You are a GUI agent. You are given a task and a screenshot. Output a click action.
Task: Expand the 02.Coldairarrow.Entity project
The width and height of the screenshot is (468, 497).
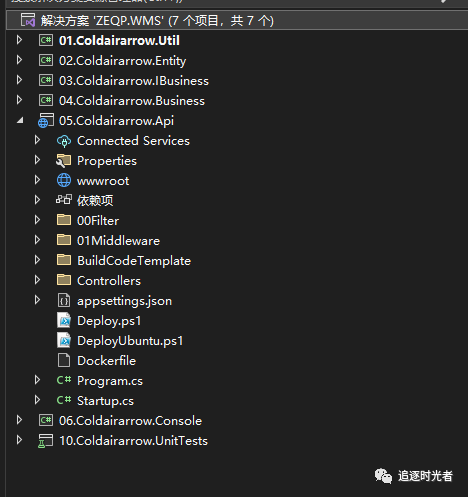coord(19,60)
